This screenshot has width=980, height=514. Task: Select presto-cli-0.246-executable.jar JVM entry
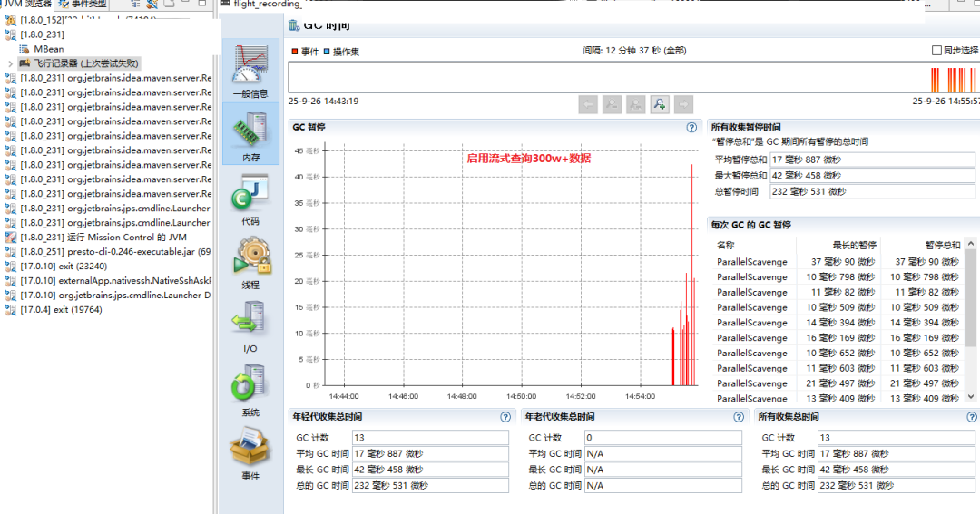point(115,252)
